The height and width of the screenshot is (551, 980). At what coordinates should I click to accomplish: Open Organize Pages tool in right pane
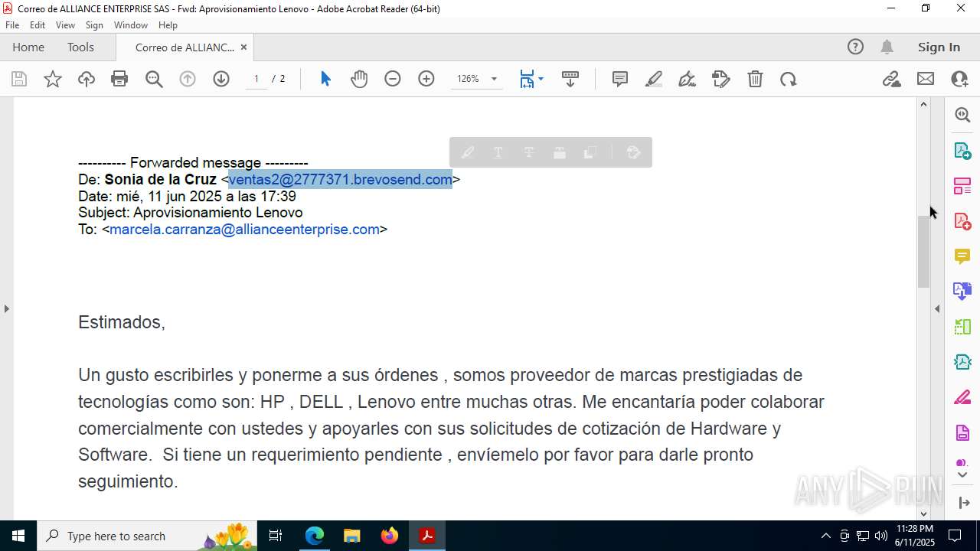[x=962, y=327]
